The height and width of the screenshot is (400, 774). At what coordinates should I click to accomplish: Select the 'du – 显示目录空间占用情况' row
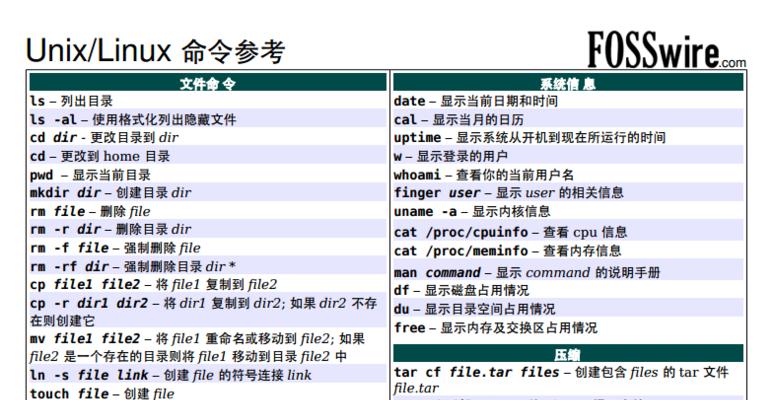pos(568,309)
